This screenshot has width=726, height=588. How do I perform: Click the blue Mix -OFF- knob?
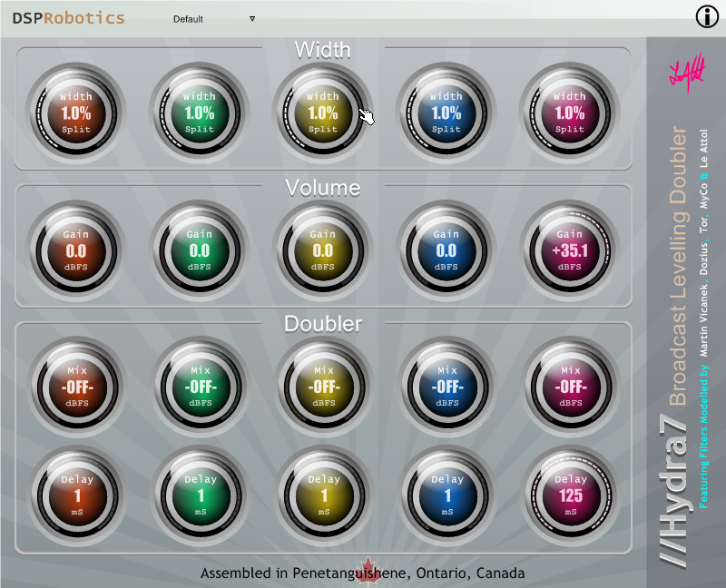(447, 387)
